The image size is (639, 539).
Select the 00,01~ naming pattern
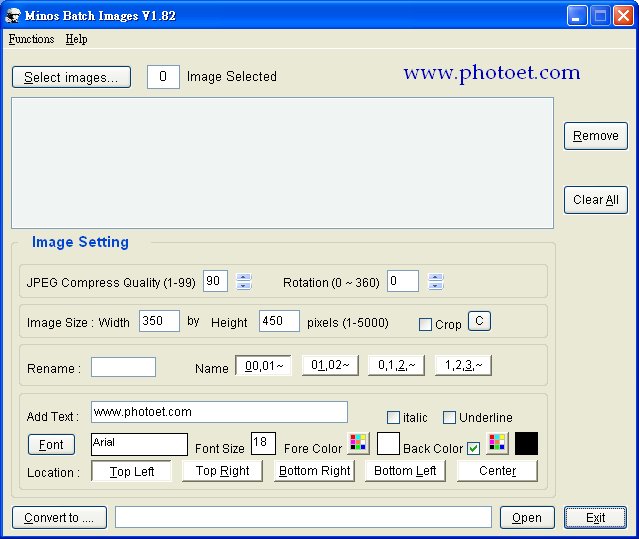click(263, 365)
